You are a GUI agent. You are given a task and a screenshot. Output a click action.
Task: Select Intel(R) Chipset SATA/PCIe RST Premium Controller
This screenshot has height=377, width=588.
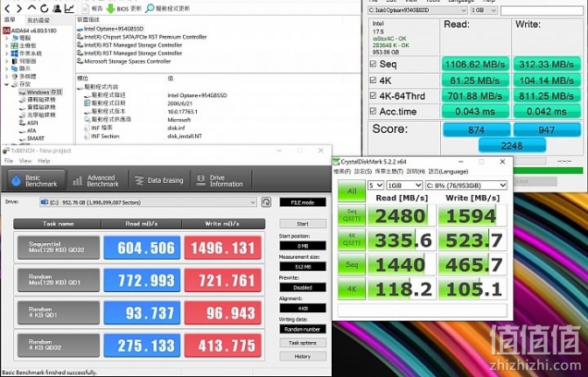[x=145, y=37]
